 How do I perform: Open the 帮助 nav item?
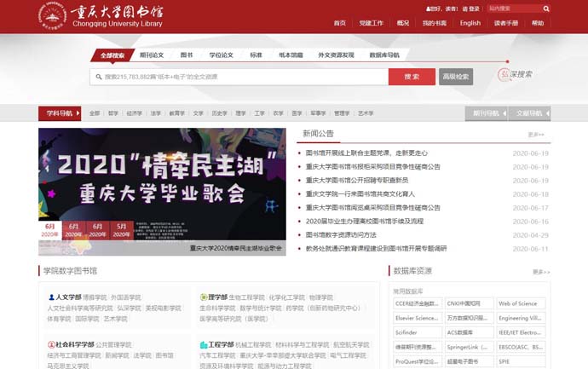(538, 23)
